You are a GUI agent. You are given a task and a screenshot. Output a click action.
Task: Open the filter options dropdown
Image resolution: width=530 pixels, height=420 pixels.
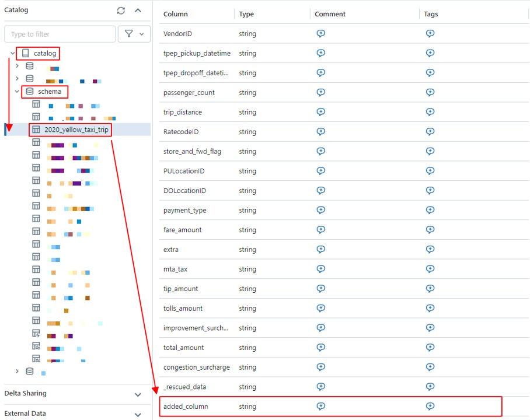(134, 34)
